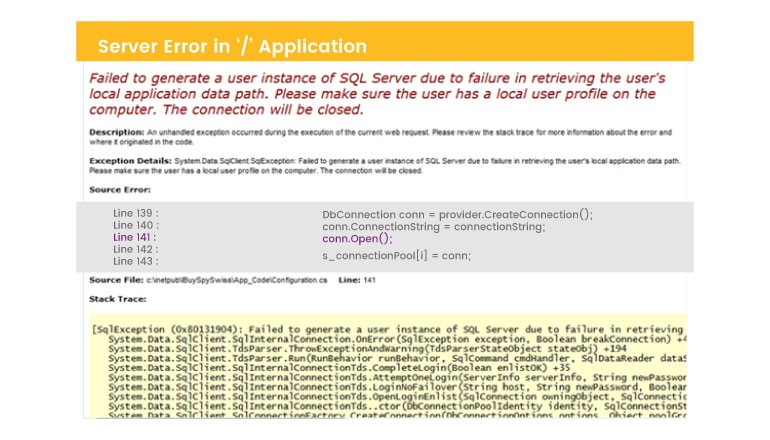Select the 'conn.ConnectionString = connectionString;' code line

pyautogui.click(x=434, y=226)
